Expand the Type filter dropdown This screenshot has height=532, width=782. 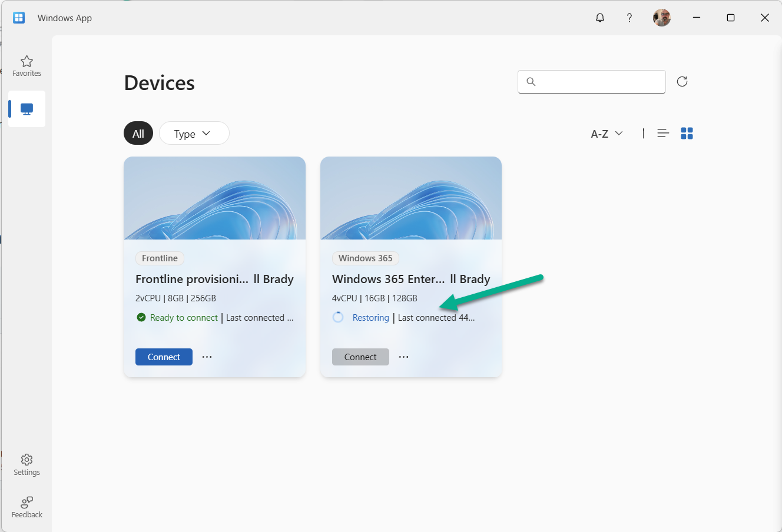194,134
